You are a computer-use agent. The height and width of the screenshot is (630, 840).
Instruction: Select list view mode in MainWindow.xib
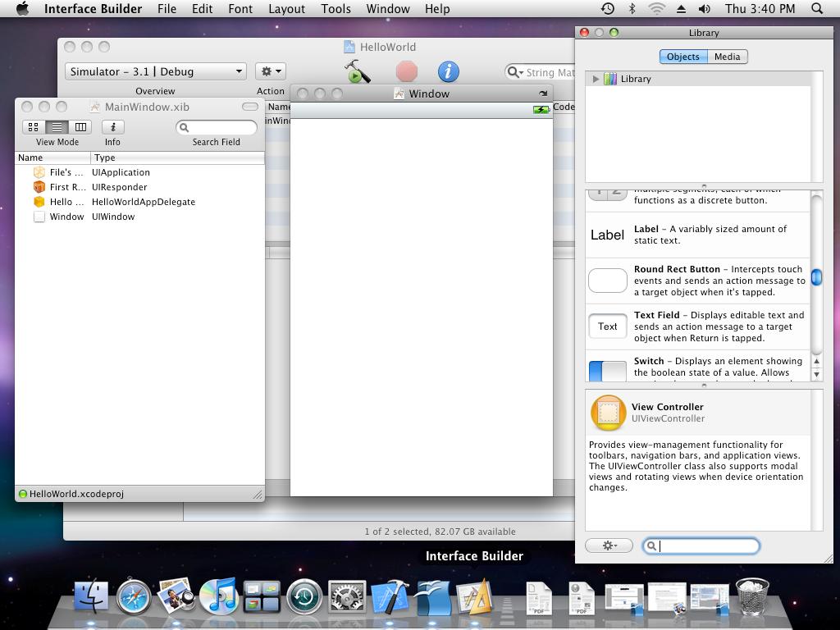57,127
